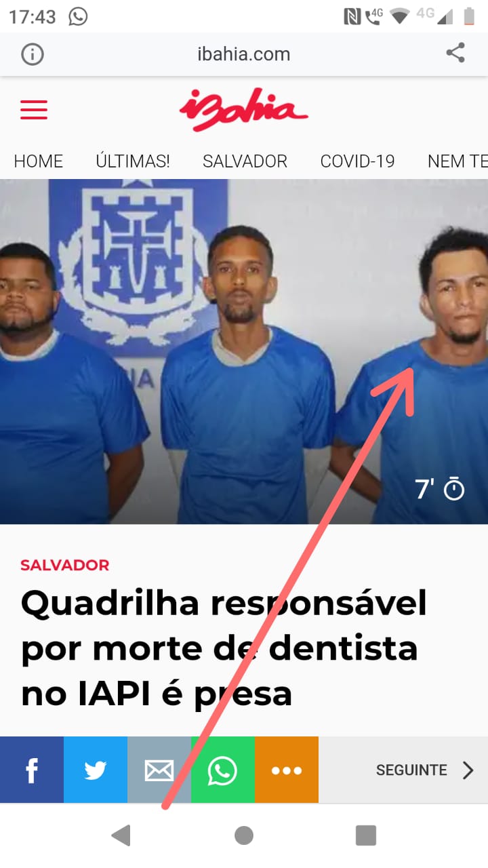Open the Quadrilha article headline
Viewport: 488px width, 868px height.
tap(224, 648)
